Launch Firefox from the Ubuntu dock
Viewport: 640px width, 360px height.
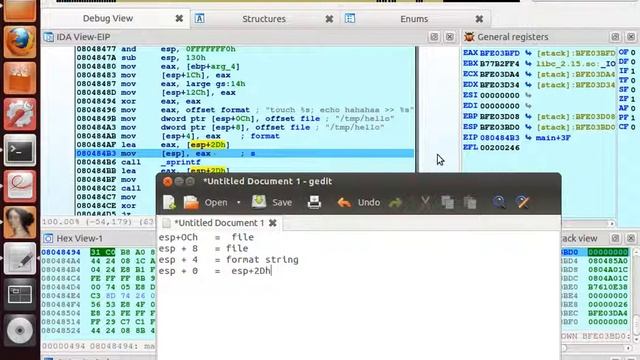20,42
